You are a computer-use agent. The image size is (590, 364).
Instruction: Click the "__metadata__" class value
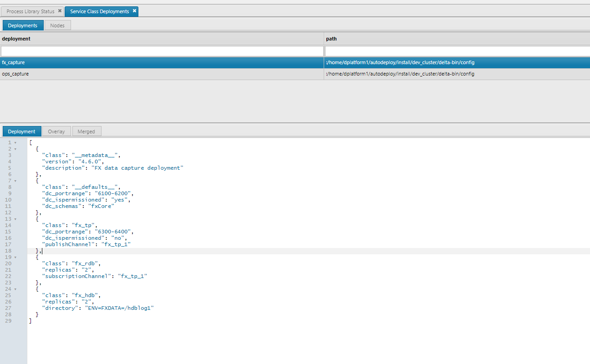coord(96,155)
